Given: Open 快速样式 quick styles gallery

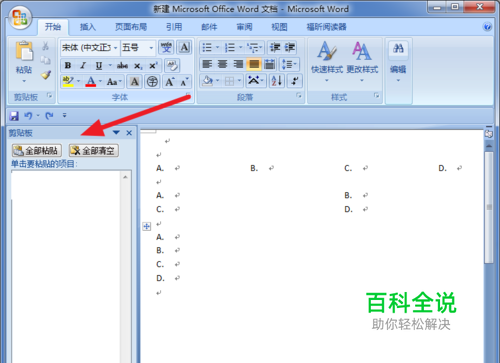Looking at the screenshot, I should [x=327, y=62].
